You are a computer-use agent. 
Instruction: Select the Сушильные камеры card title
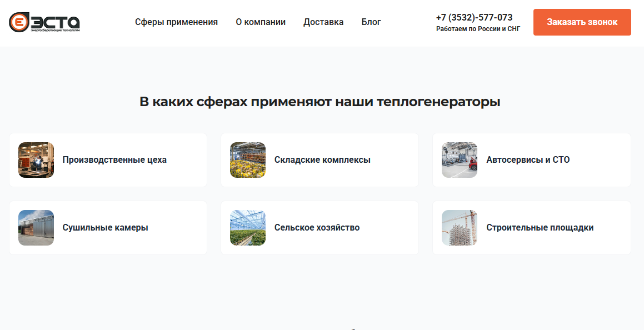click(106, 228)
